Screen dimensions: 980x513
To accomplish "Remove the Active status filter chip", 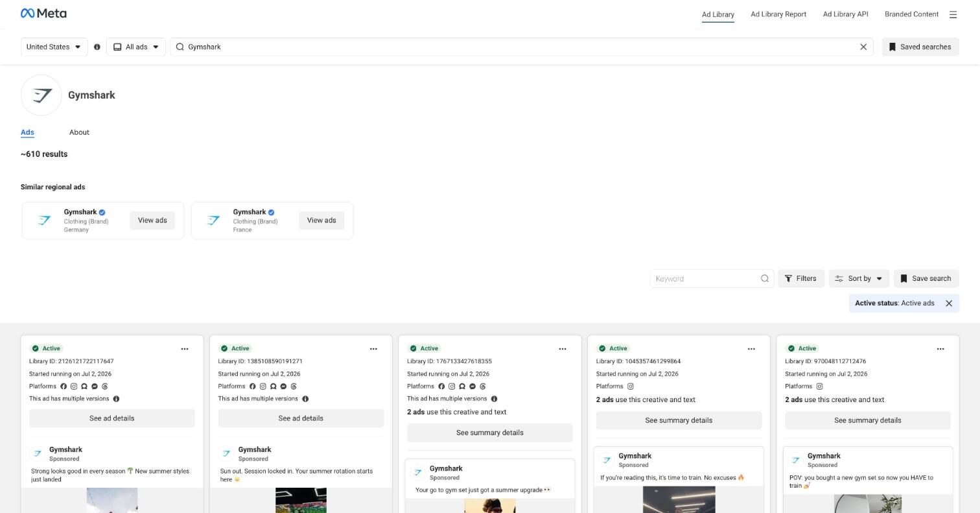I will 949,304.
